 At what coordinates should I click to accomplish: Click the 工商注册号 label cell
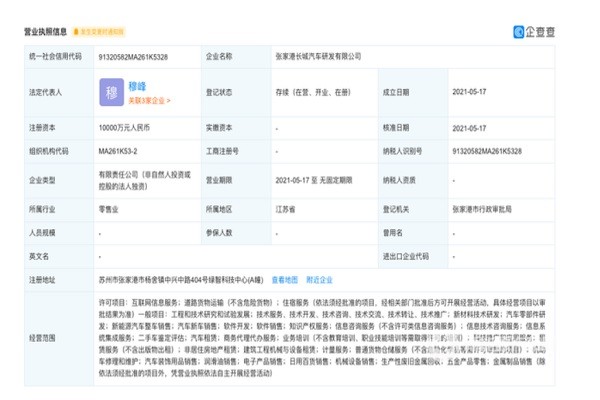(x=236, y=151)
